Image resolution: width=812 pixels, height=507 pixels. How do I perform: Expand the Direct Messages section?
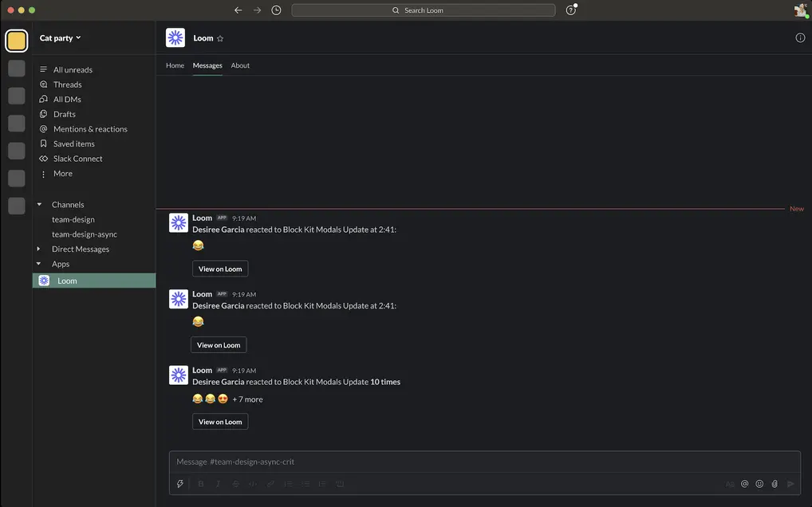tap(37, 248)
